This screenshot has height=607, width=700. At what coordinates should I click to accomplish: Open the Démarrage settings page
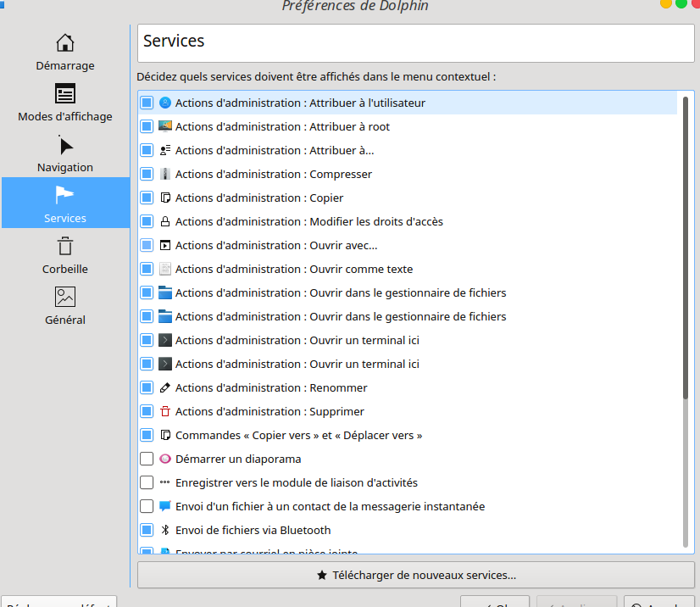click(x=65, y=52)
